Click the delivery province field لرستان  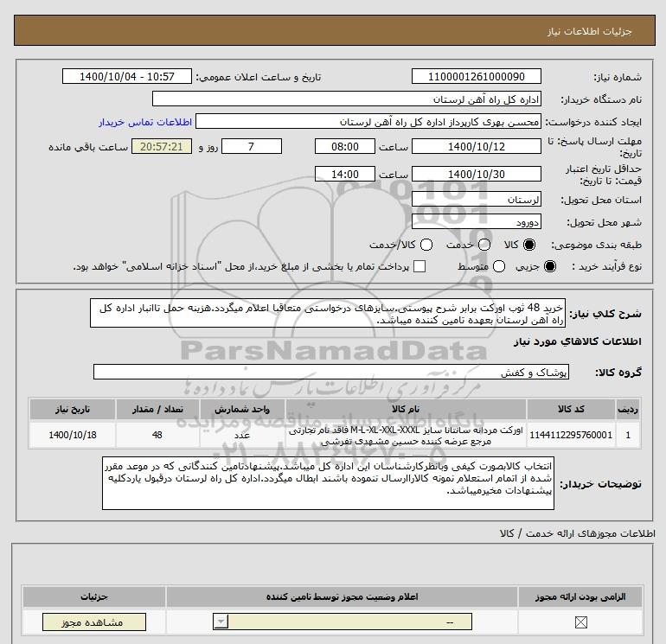pos(476,200)
